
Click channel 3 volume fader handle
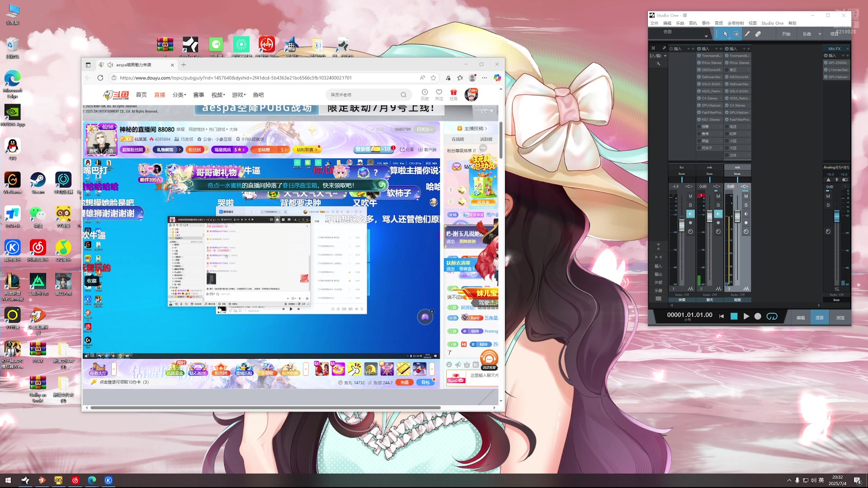737,216
